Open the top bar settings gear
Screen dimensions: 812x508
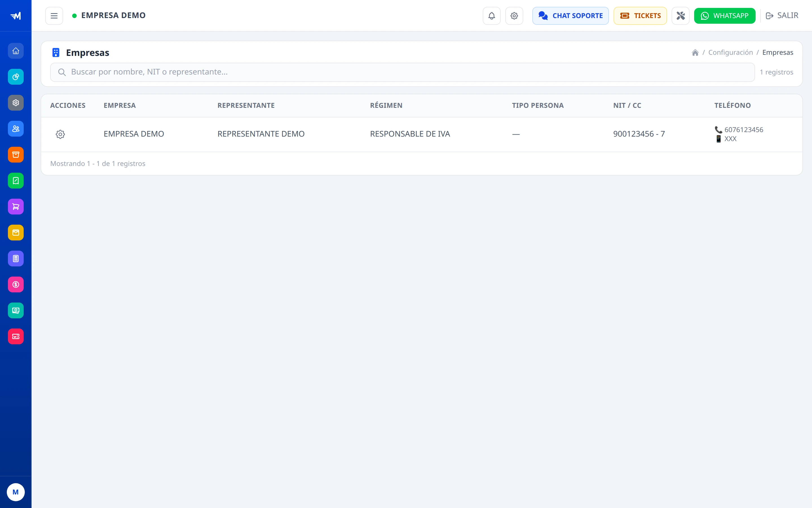[x=514, y=16]
